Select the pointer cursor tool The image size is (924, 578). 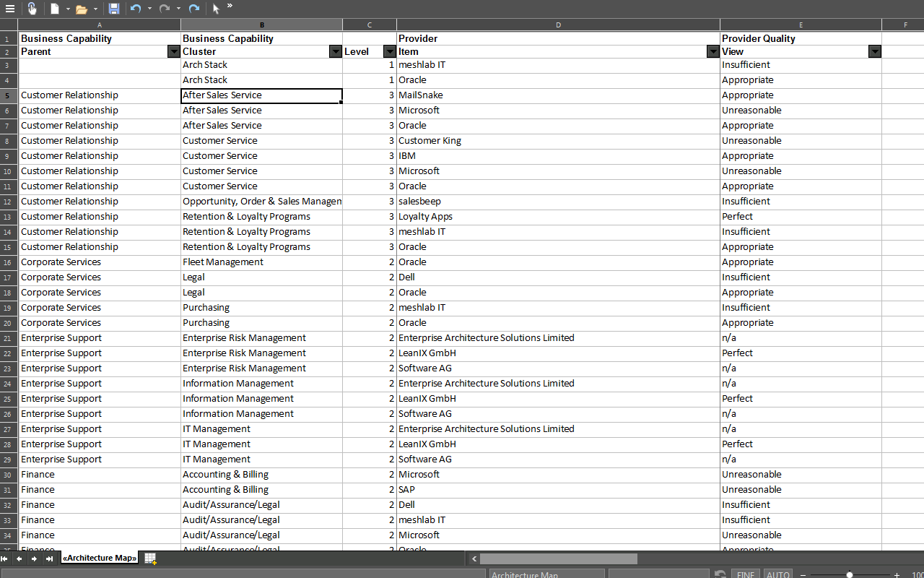point(216,9)
